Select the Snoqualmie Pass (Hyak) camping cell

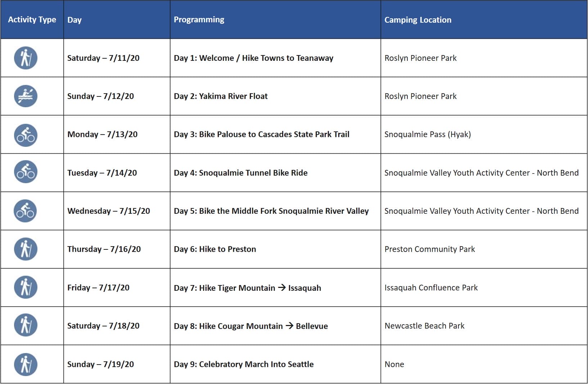(x=428, y=134)
